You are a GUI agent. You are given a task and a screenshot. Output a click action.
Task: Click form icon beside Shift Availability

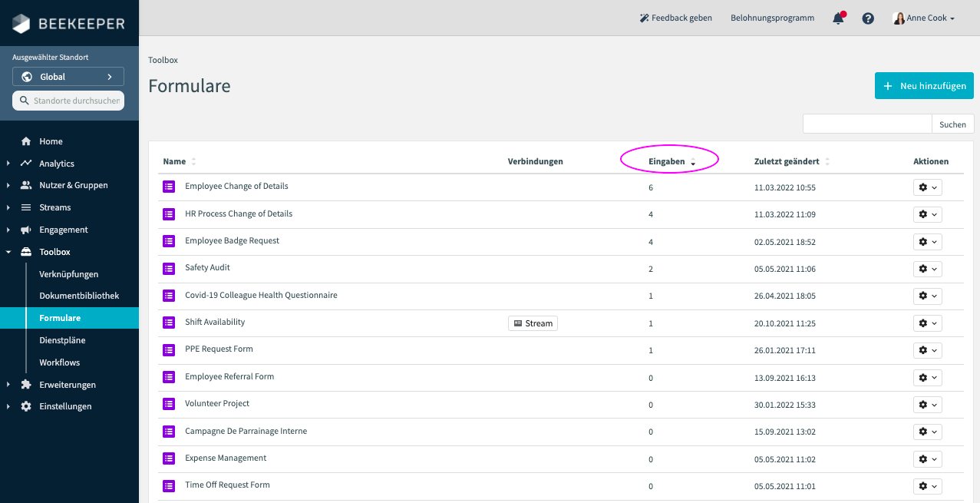[169, 323]
